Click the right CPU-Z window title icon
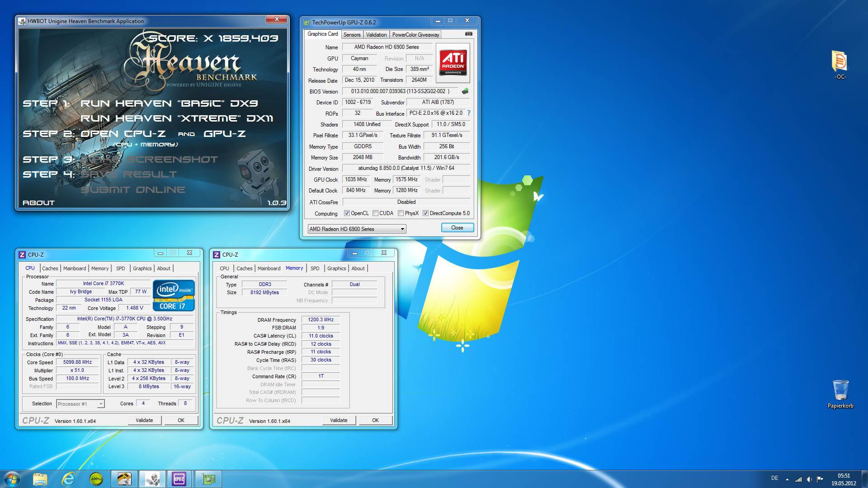Screen dimensions: 868x488 point(217,254)
